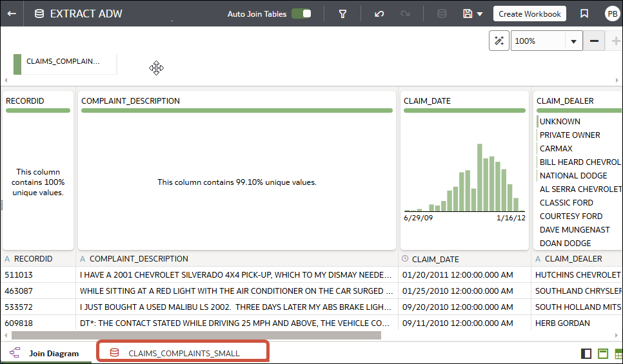Image resolution: width=623 pixels, height=364 pixels.
Task: Select NATIONAL DODGE in dealer list
Action: point(573,175)
